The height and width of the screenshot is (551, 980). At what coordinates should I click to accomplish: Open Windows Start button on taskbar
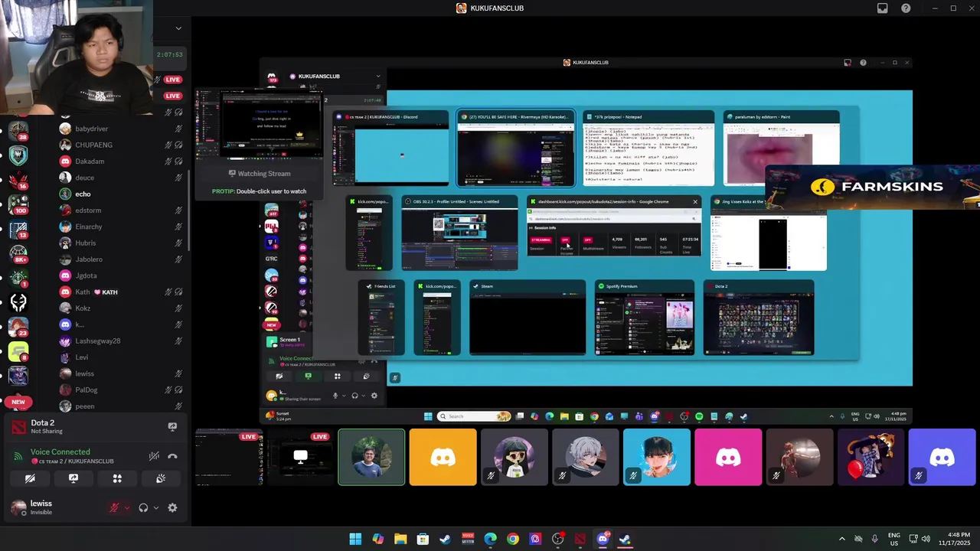(x=355, y=539)
